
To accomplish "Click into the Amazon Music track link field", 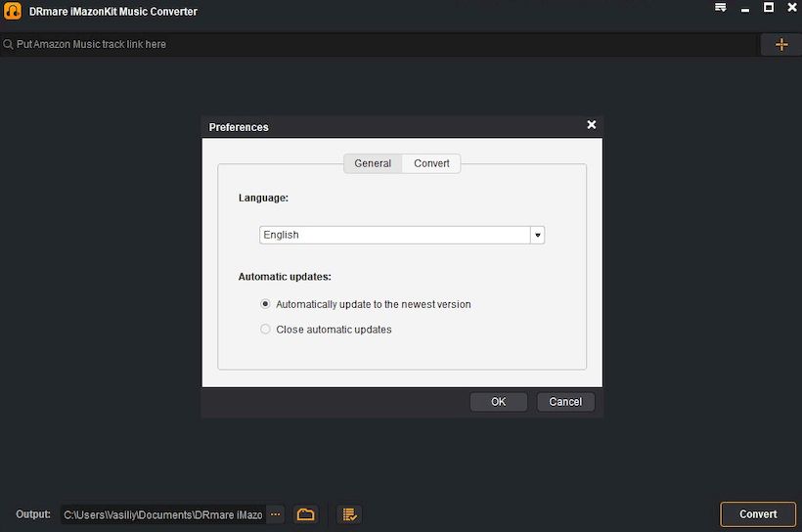I will pos(379,45).
